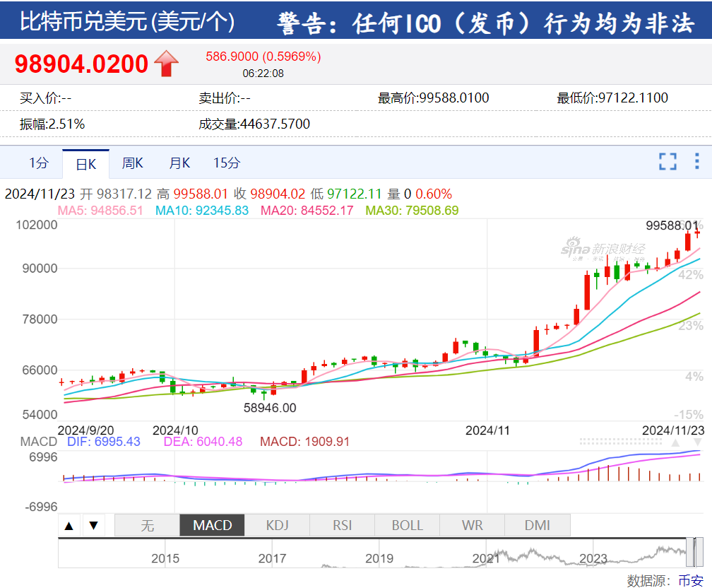Viewport: 712px width, 588px height.
Task: Open the 币安 data source link
Action: pyautogui.click(x=690, y=580)
